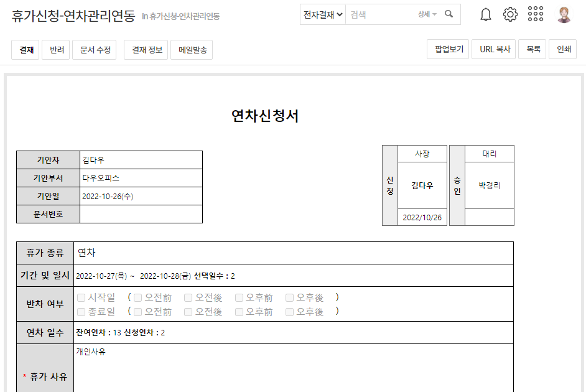Click the 사장 position header
Screen dimensions: 586x392
422,154
